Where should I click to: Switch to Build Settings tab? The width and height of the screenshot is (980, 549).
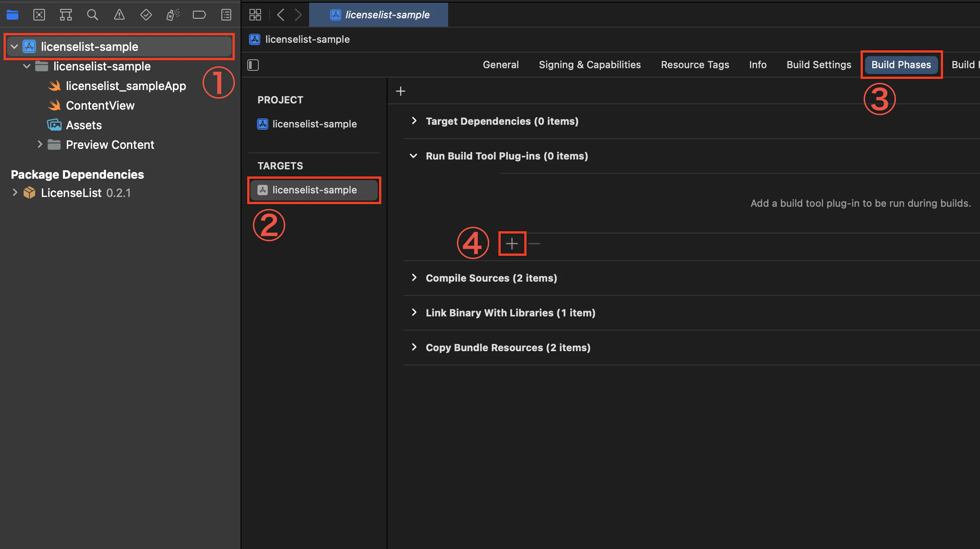pyautogui.click(x=819, y=65)
